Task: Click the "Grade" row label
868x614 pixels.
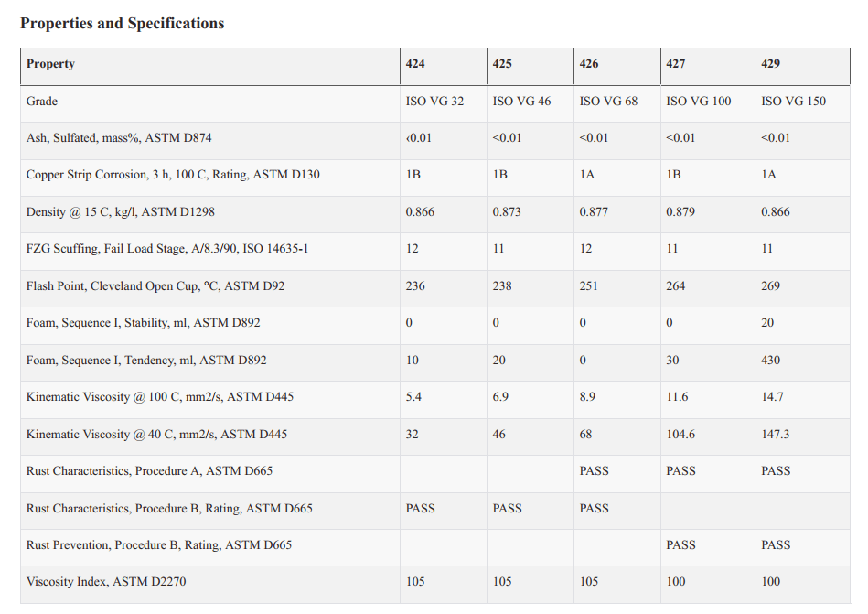Action: (x=42, y=102)
